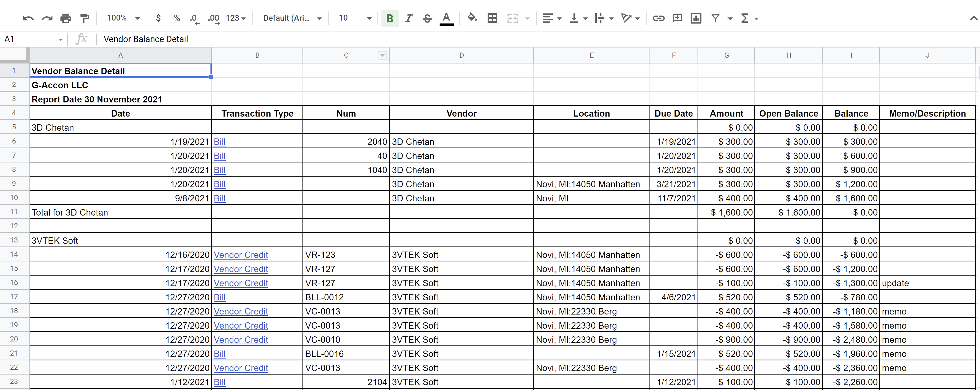Select column D header
This screenshot has height=390, width=980.
tap(461, 55)
